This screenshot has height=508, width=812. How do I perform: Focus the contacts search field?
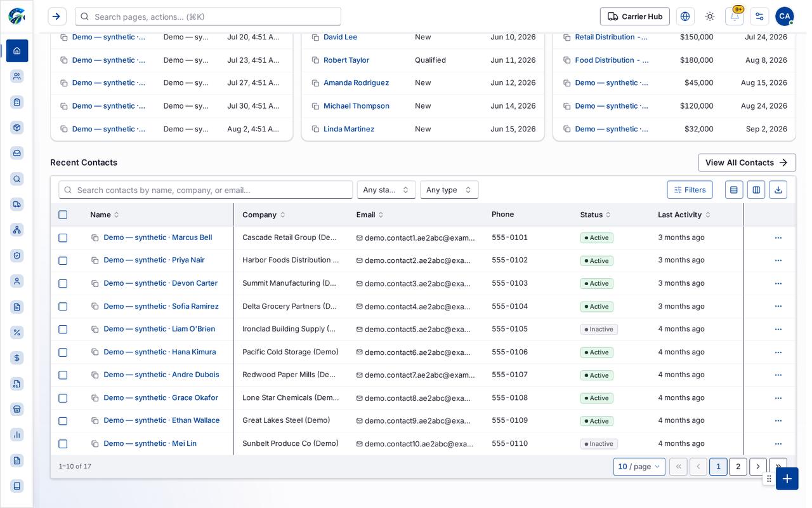pos(206,190)
